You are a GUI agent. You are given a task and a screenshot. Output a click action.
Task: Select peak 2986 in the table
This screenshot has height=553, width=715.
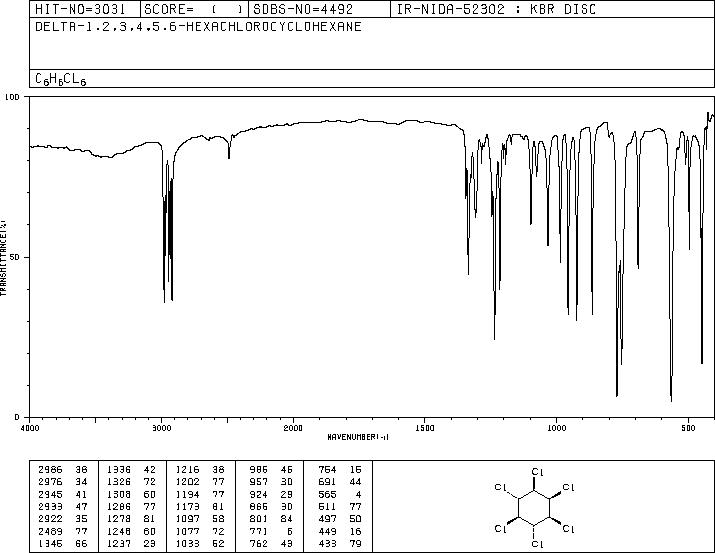(62, 470)
